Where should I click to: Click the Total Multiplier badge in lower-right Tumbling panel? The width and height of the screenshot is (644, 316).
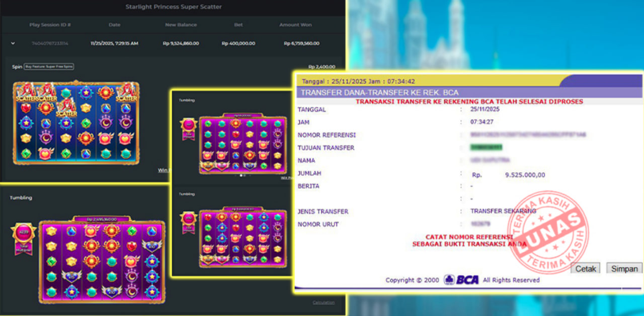point(189,221)
